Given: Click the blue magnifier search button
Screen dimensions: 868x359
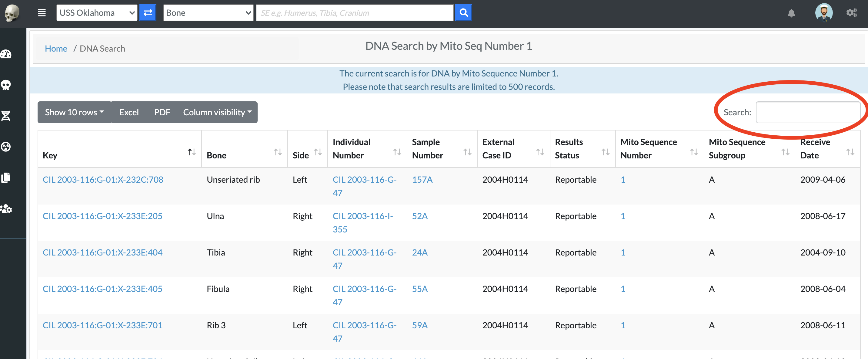Looking at the screenshot, I should pyautogui.click(x=463, y=13).
